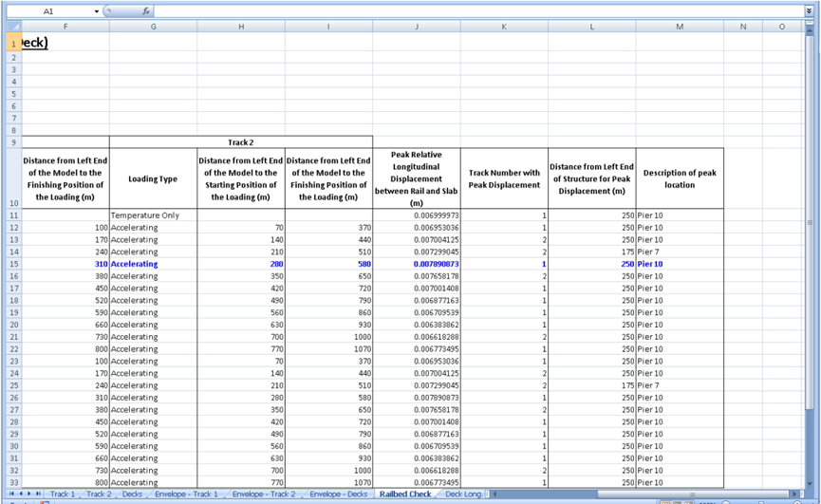Click the Insert Function fx icon

pyautogui.click(x=146, y=11)
